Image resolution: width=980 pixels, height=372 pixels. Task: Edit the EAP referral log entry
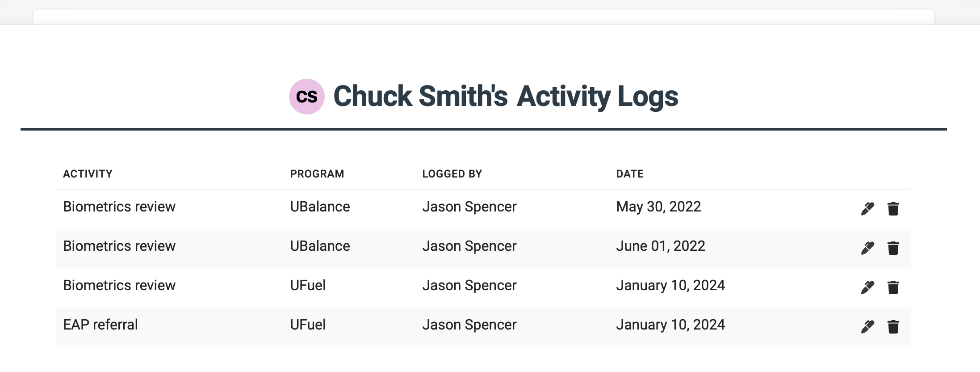click(x=867, y=326)
